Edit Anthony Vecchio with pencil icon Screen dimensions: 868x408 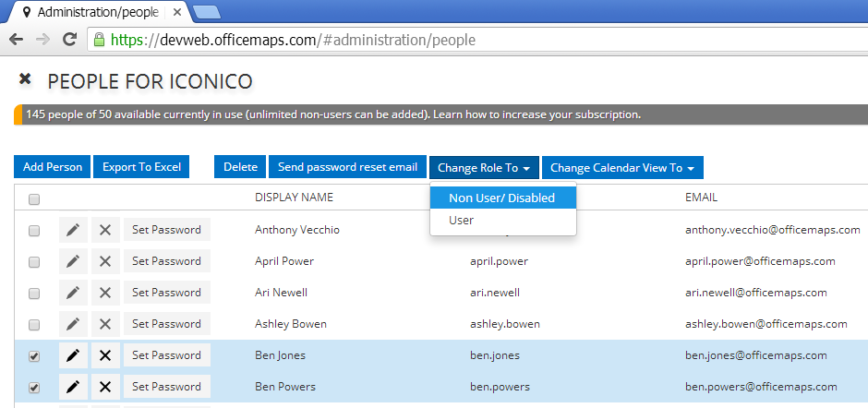73,230
